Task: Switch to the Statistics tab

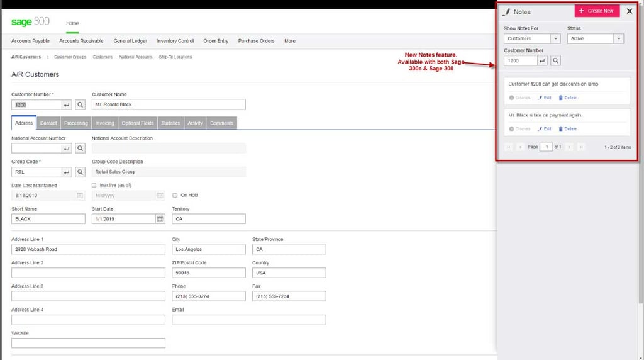Action: pos(170,123)
